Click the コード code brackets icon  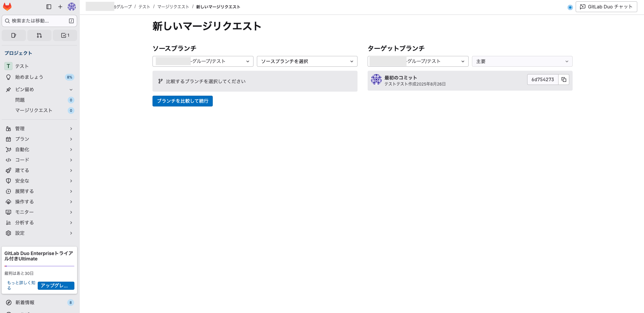pos(8,160)
